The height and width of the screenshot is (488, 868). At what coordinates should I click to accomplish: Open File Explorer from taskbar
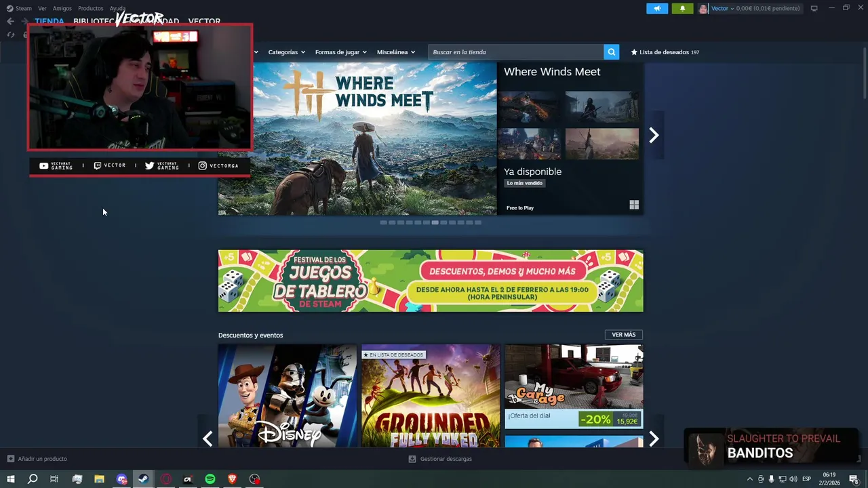pos(99,479)
